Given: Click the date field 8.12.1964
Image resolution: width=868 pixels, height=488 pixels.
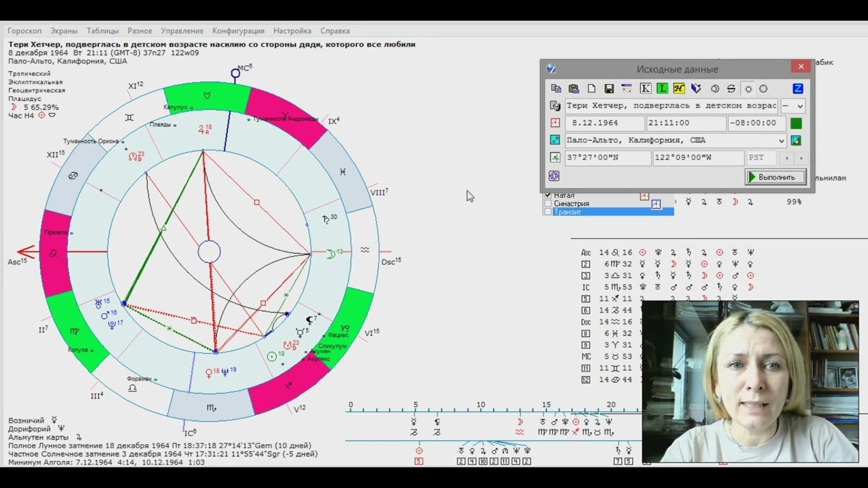Looking at the screenshot, I should click(x=605, y=123).
